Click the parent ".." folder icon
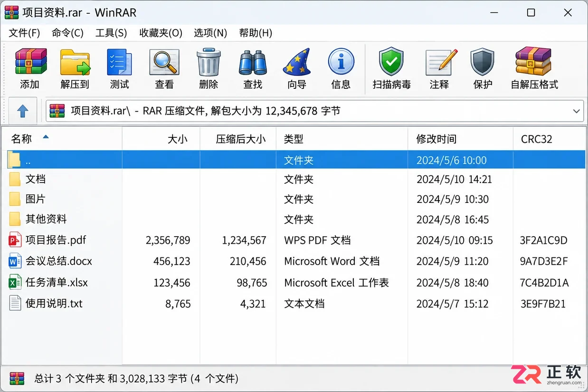The image size is (588, 392). [x=14, y=160]
